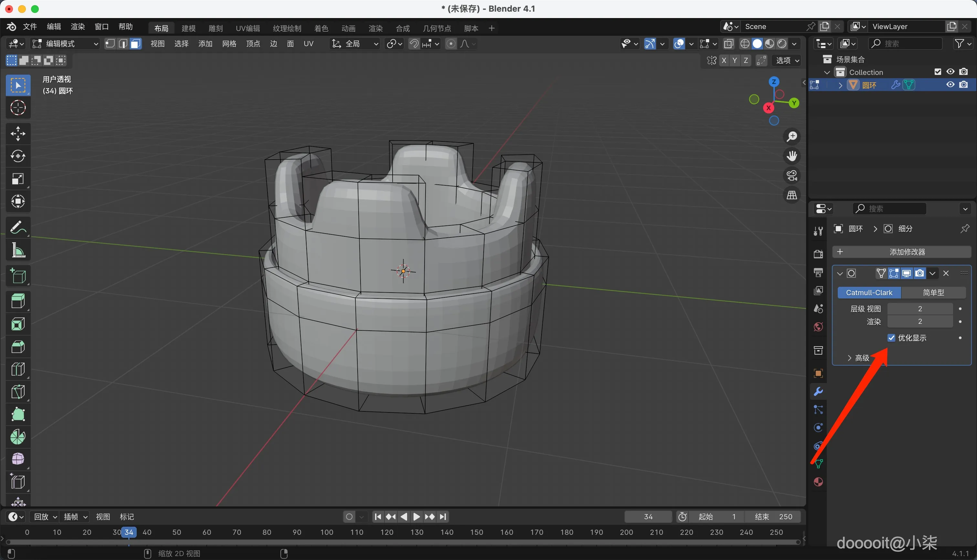Select the Rotate tool
The height and width of the screenshot is (560, 977).
(18, 156)
